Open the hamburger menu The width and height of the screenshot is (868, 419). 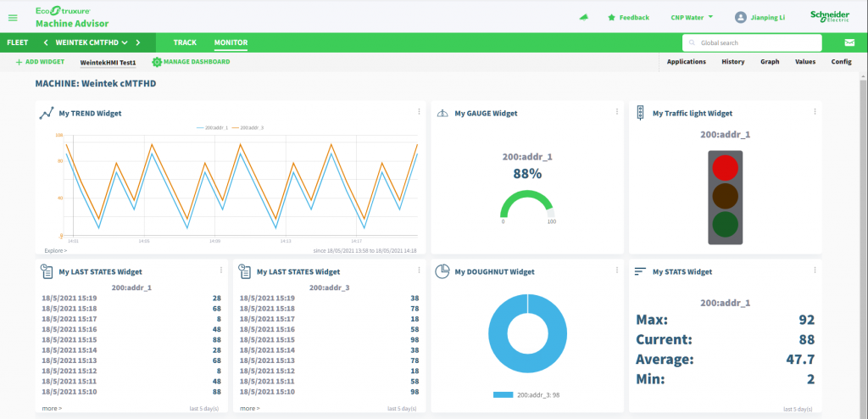click(13, 18)
